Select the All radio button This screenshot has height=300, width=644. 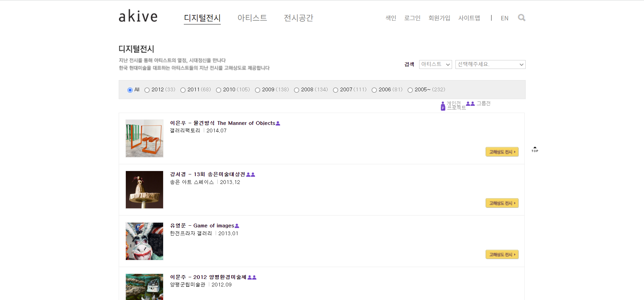[130, 90]
